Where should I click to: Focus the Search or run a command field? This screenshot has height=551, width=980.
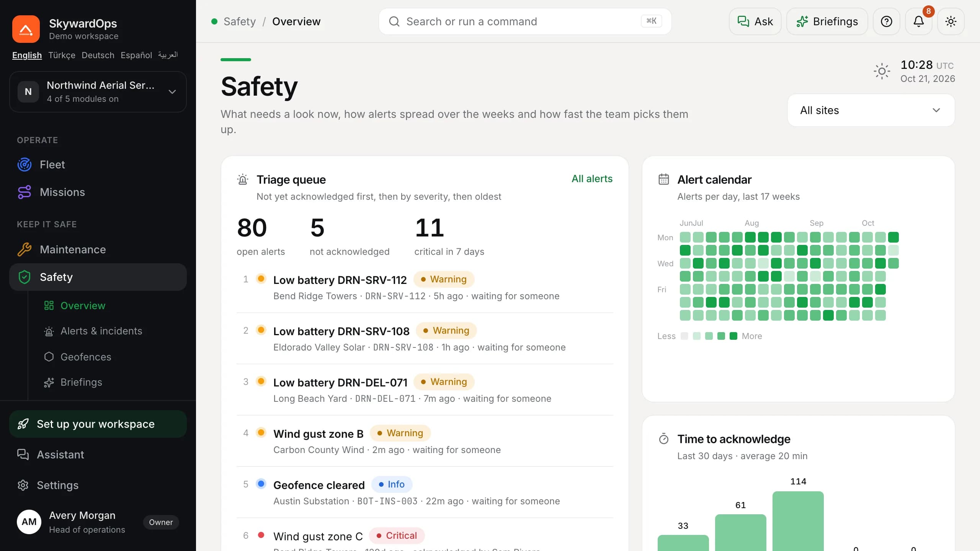pos(525,21)
